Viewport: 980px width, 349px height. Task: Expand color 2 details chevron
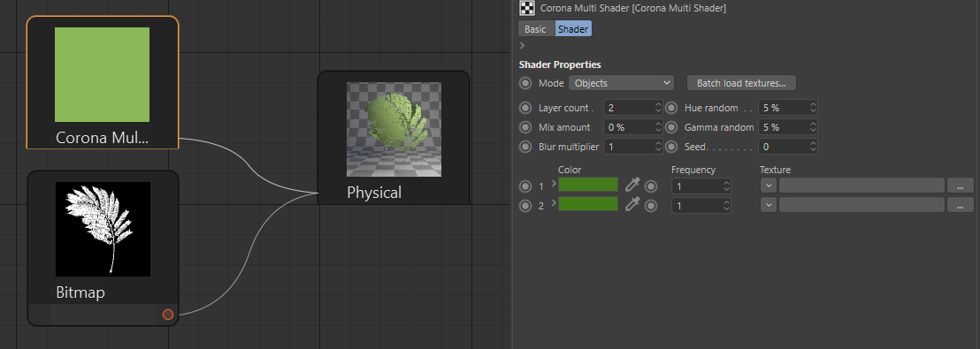point(554,202)
